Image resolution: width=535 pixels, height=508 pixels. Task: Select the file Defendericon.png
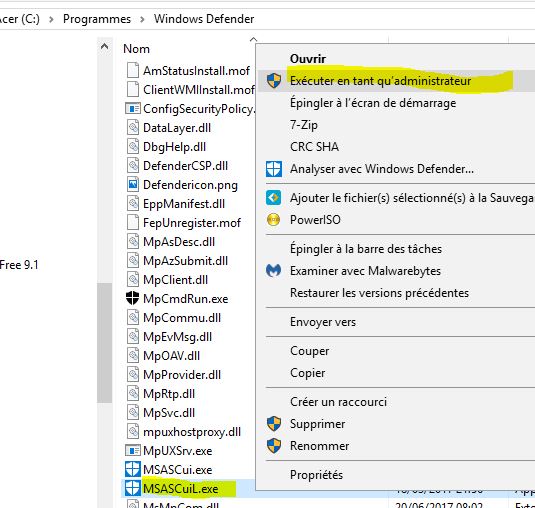[x=190, y=185]
